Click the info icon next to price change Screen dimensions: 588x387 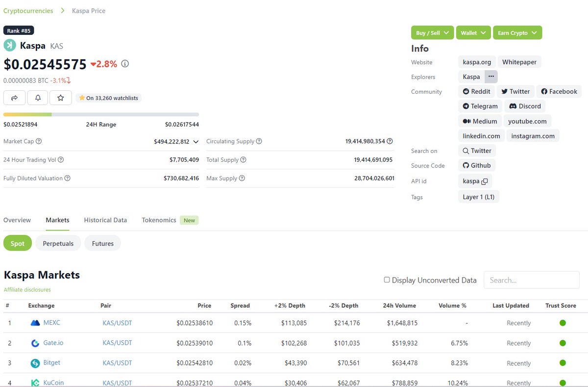tap(125, 64)
